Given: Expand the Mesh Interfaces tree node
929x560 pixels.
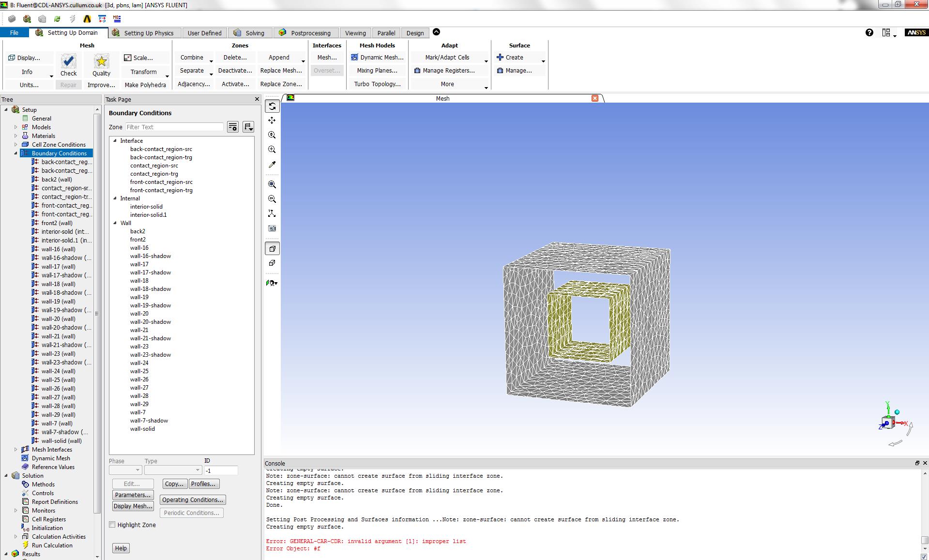Looking at the screenshot, I should coord(15,450).
